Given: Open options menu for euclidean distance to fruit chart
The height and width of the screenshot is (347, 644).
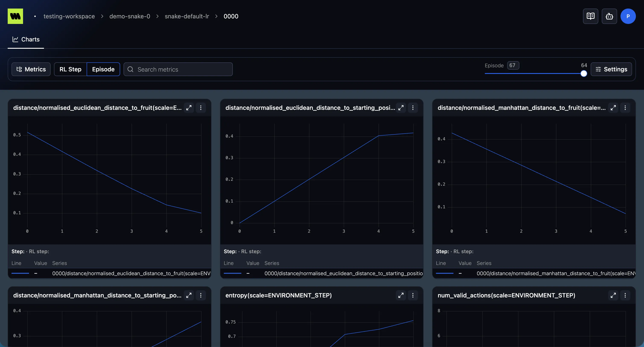Looking at the screenshot, I should point(201,108).
